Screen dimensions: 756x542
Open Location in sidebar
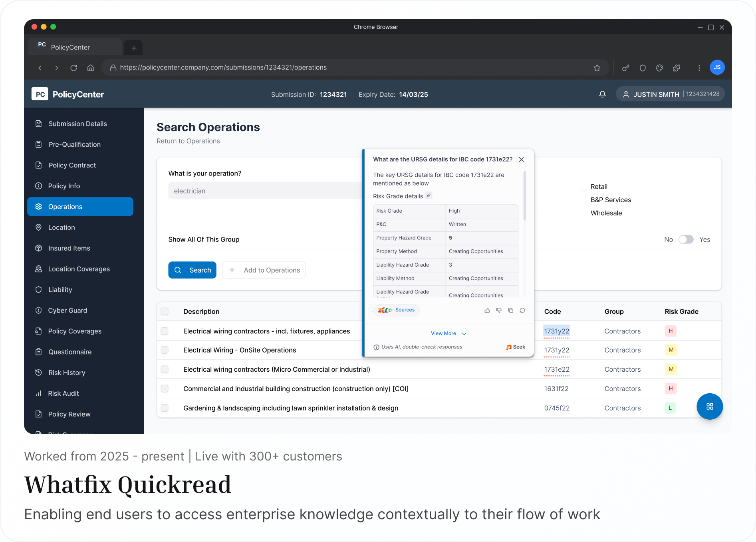[x=80, y=227]
